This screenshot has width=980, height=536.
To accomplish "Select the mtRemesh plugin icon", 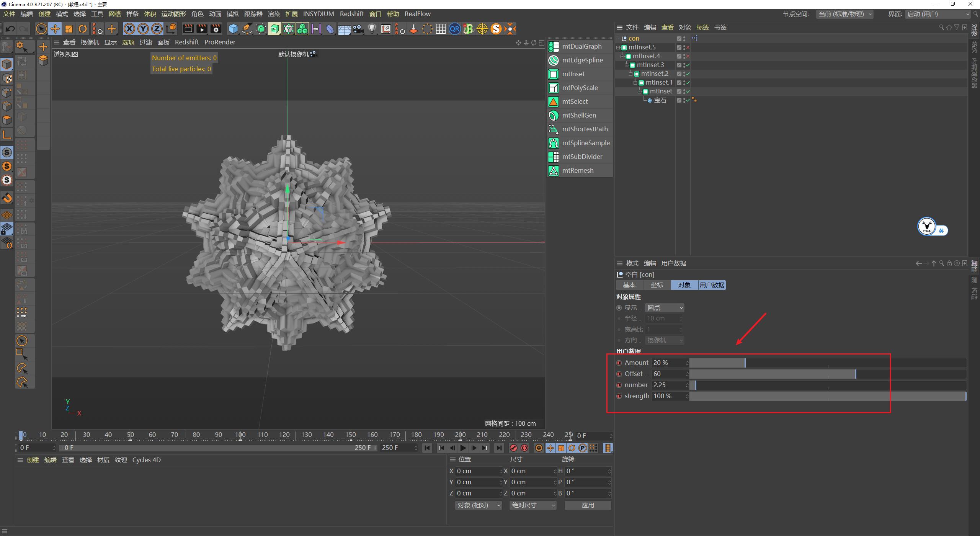I will [554, 170].
